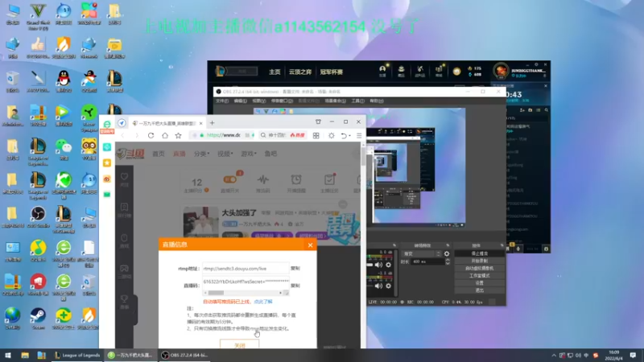Toggle the Douyu live broadcast switch
The width and height of the screenshot is (644, 362).
point(229,179)
